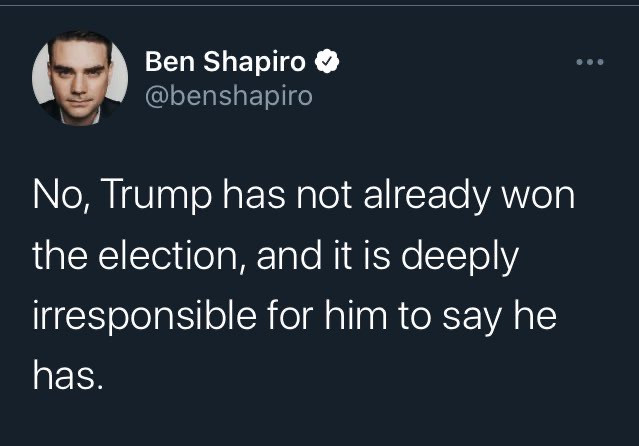Click the word "election," in the tweet text
The width and height of the screenshot is (639, 446).
[172, 256]
